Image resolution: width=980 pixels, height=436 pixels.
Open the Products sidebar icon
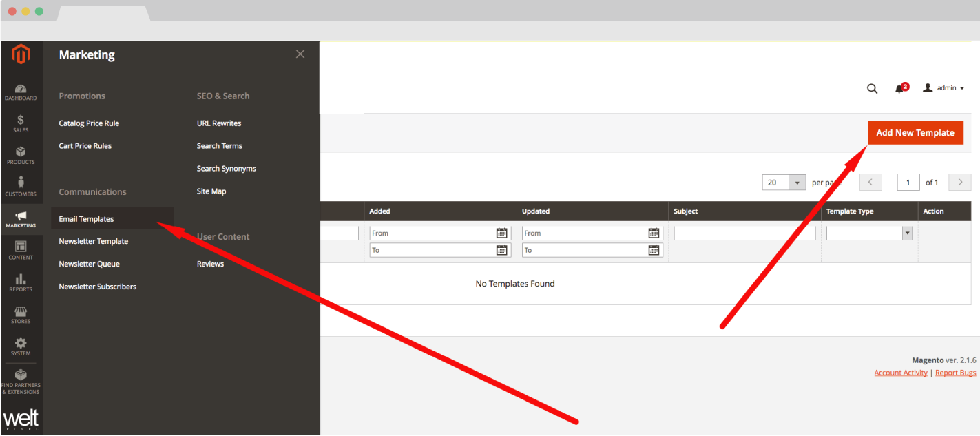pos(21,156)
